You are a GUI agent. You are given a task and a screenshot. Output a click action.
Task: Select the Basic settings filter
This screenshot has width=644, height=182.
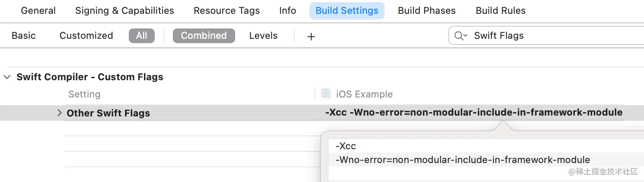click(x=24, y=36)
